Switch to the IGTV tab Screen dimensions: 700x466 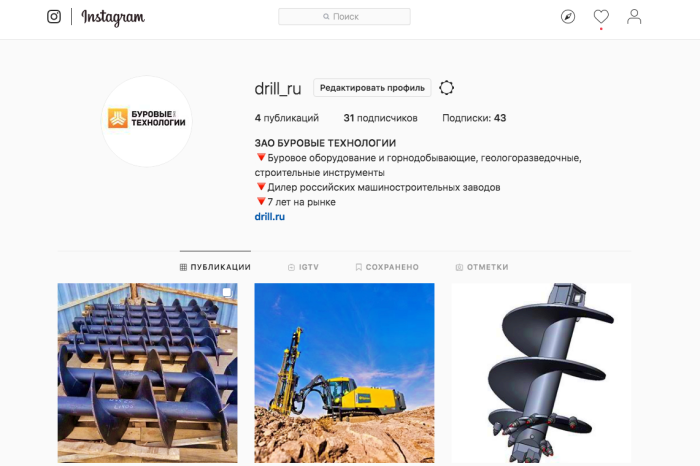pos(304,267)
